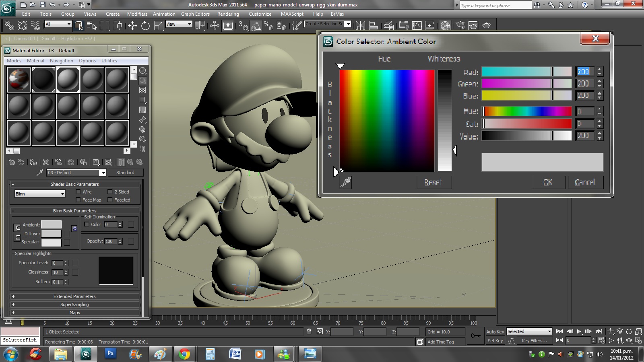Click Reset in the Color Selector
The width and height of the screenshot is (644, 362).
click(433, 182)
